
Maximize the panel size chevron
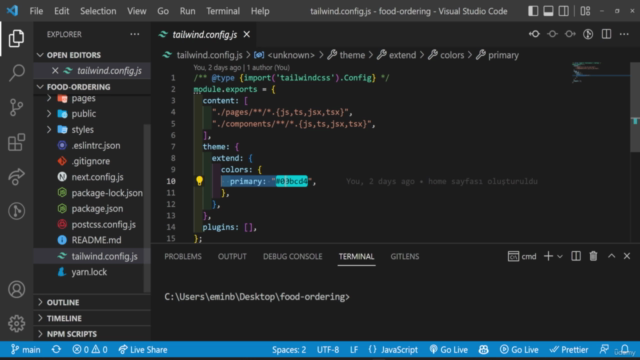(x=611, y=256)
